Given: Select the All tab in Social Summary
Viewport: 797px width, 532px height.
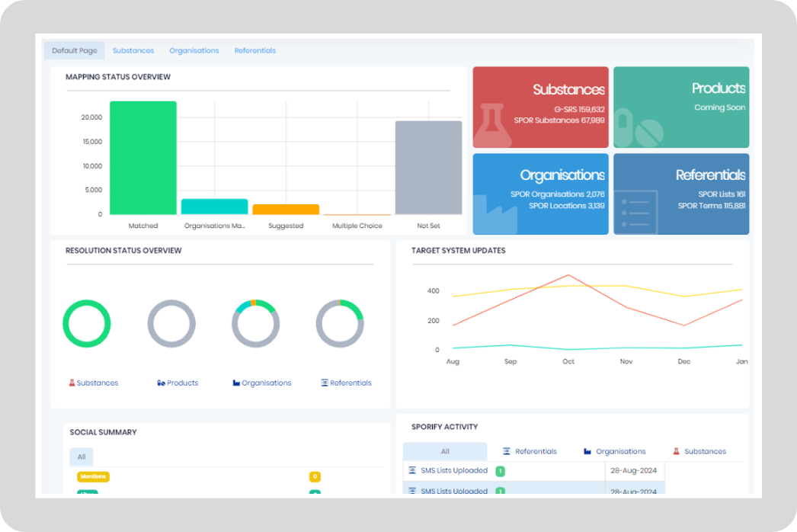Looking at the screenshot, I should coord(81,457).
